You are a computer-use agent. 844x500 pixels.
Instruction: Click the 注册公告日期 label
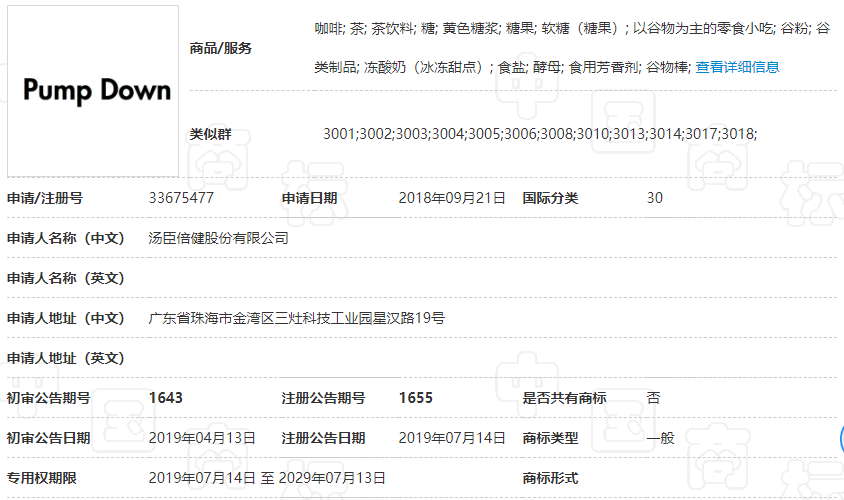[x=323, y=438]
